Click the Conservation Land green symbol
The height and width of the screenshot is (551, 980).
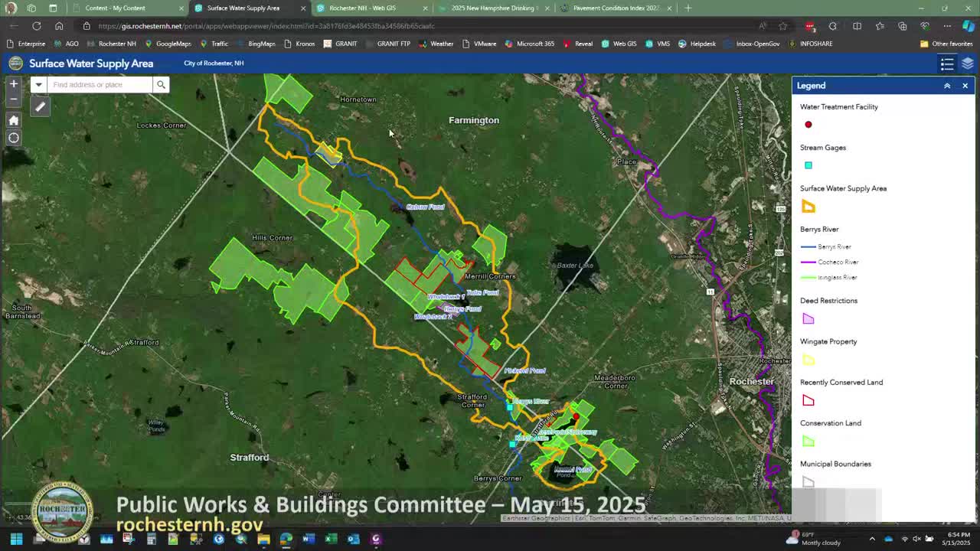[808, 442]
